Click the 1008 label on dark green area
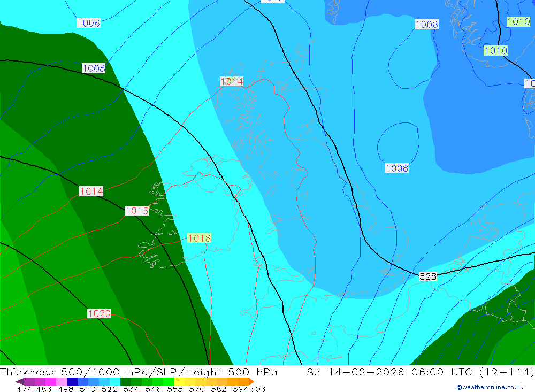 point(94,68)
